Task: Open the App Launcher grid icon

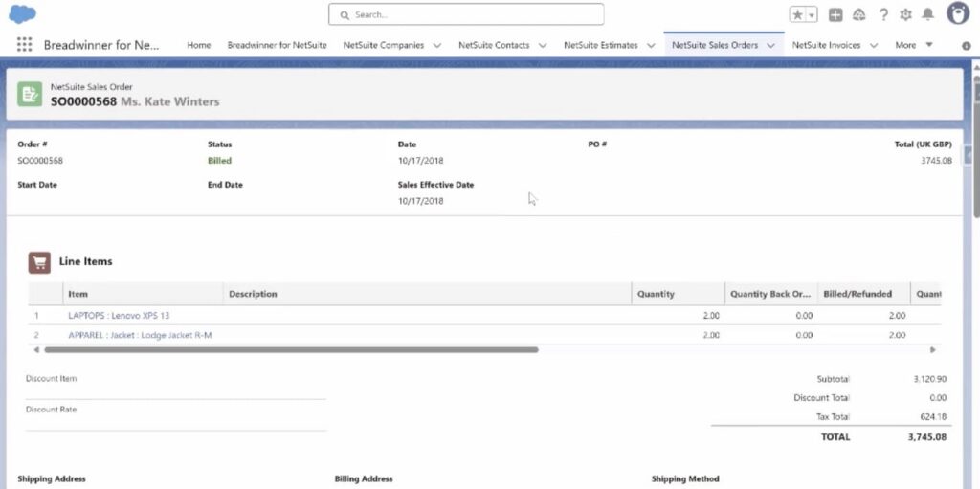Action: (24, 44)
